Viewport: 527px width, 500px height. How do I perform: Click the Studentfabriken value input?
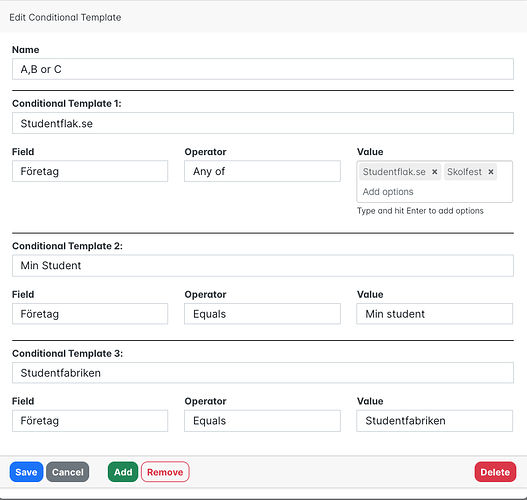pyautogui.click(x=435, y=421)
